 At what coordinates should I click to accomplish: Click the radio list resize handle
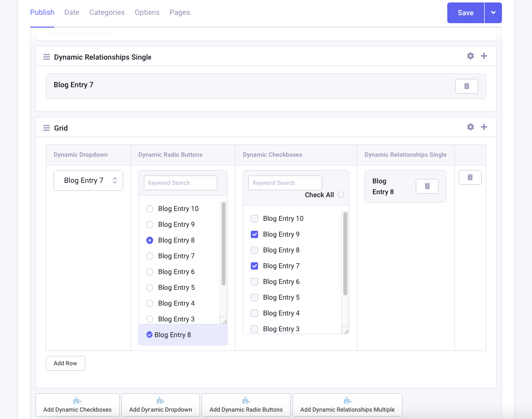(224, 321)
